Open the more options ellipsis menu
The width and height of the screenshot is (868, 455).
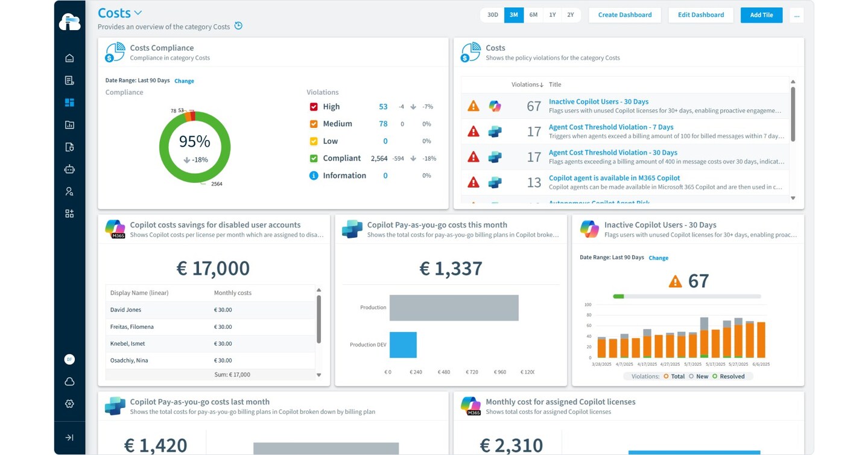coord(797,15)
